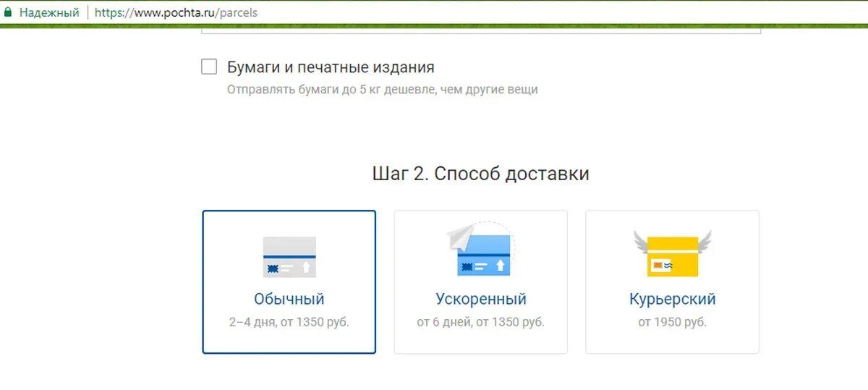Click the green secure padlock icon
868x390 pixels.
pyautogui.click(x=9, y=12)
